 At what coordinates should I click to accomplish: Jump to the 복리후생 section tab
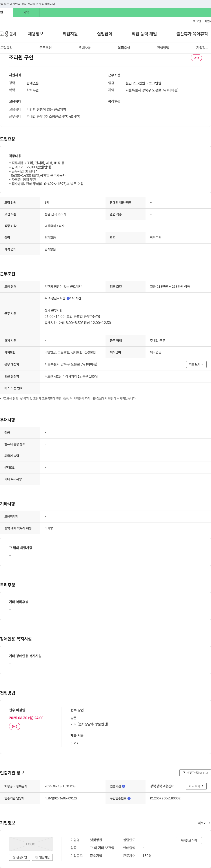[124, 48]
